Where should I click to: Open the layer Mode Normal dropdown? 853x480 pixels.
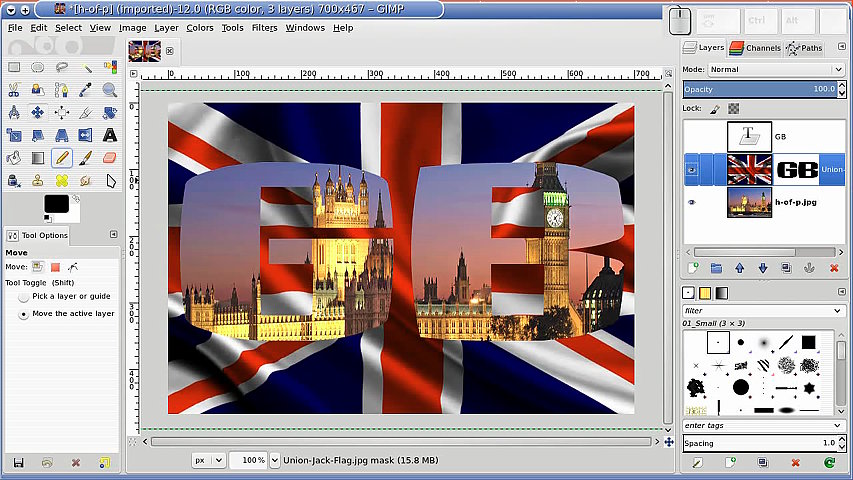776,69
